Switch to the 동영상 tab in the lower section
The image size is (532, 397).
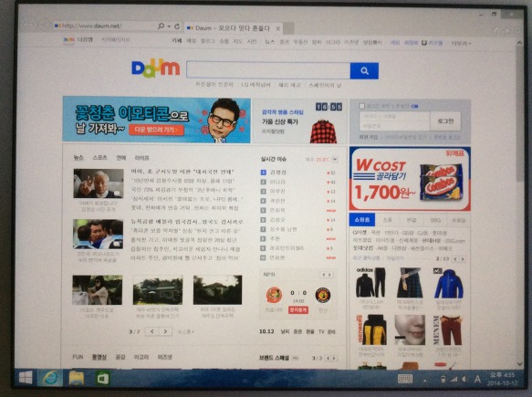click(x=99, y=357)
